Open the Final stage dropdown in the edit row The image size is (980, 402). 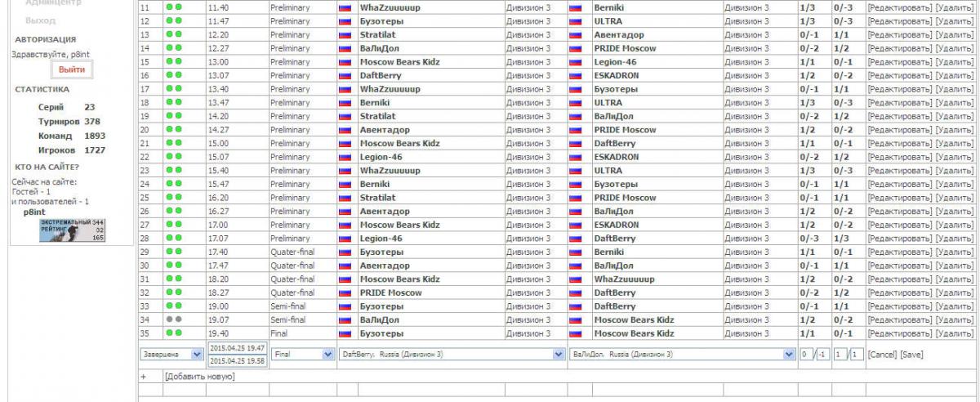[303, 355]
